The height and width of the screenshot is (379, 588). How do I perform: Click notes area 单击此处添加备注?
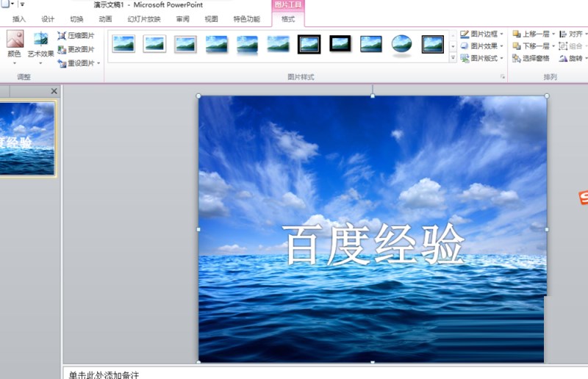(104, 375)
